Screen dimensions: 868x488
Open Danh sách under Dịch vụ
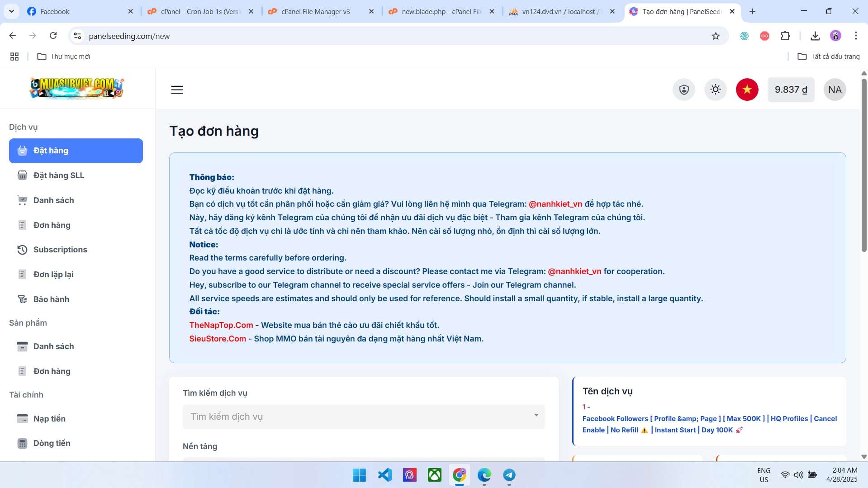click(x=76, y=200)
